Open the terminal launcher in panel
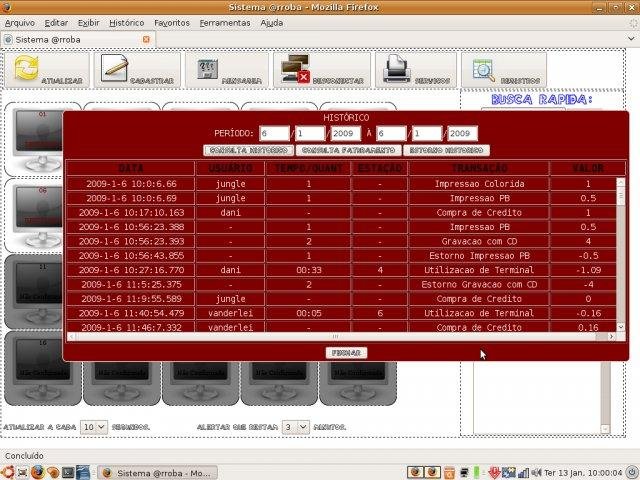The height and width of the screenshot is (480, 640). click(x=68, y=473)
